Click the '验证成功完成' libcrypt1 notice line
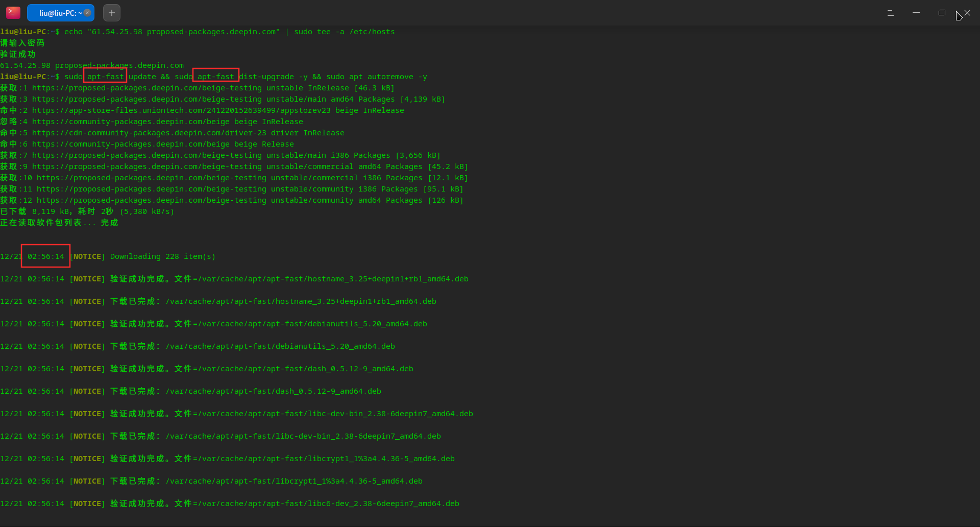Screen dimensions: 980x527 227,459
